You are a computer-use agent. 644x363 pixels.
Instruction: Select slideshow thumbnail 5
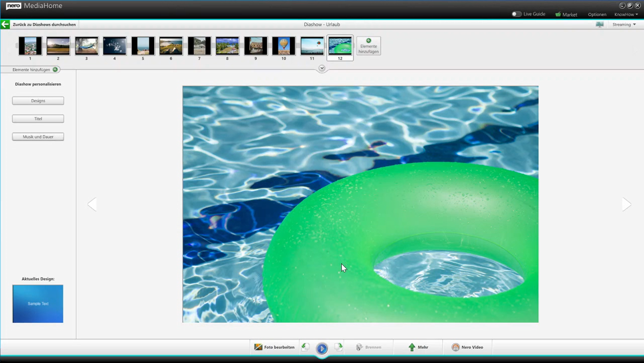[x=143, y=46]
